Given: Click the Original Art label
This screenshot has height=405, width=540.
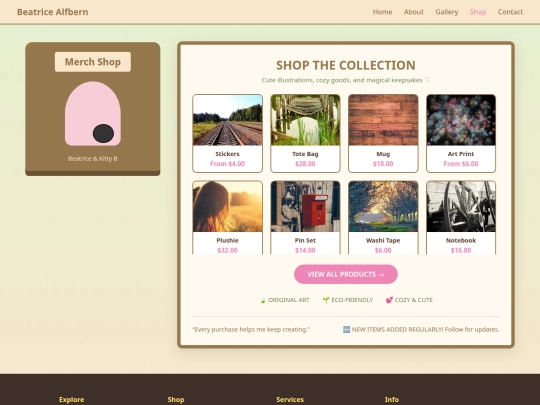Looking at the screenshot, I should point(289,300).
